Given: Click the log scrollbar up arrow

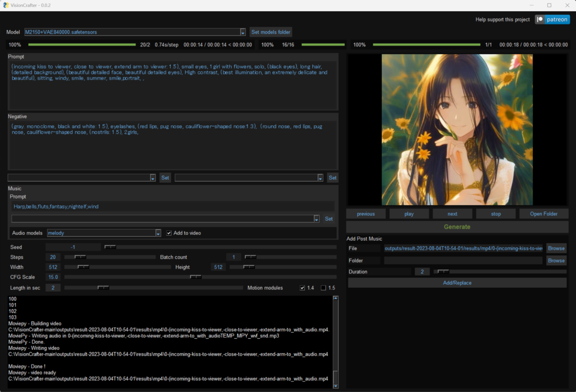Looking at the screenshot, I should (x=336, y=298).
